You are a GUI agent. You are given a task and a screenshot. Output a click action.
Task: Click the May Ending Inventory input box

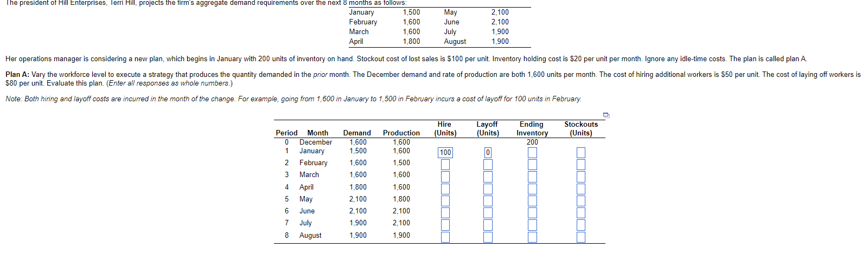coord(532,201)
